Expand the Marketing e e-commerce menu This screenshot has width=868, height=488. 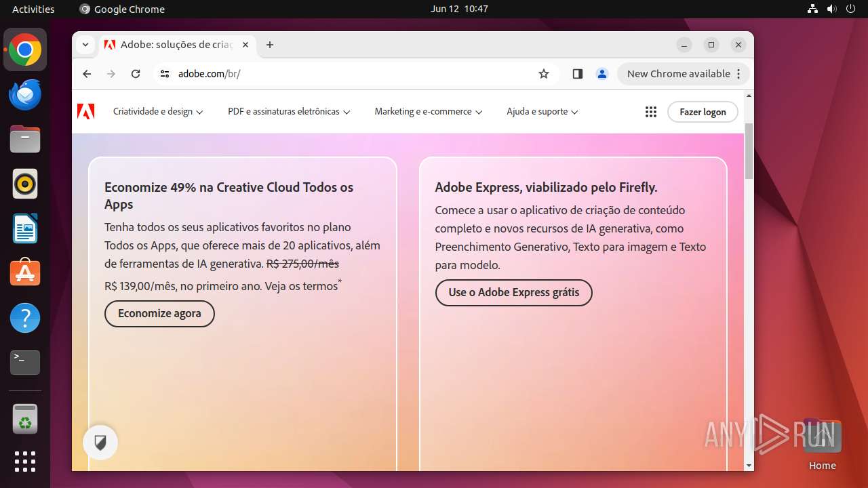coord(429,112)
